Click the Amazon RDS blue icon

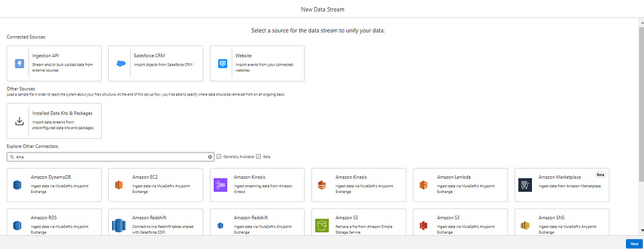[x=17, y=226]
